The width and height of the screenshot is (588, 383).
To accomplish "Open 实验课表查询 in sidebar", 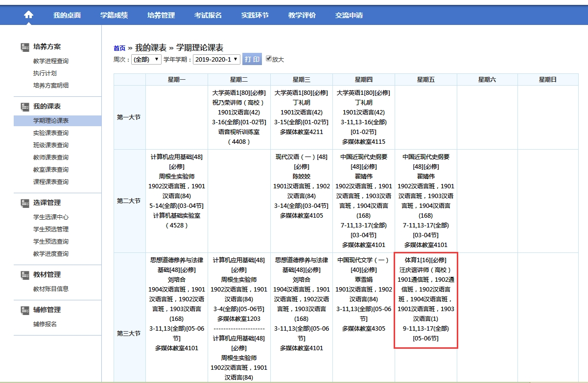I will 51,133.
